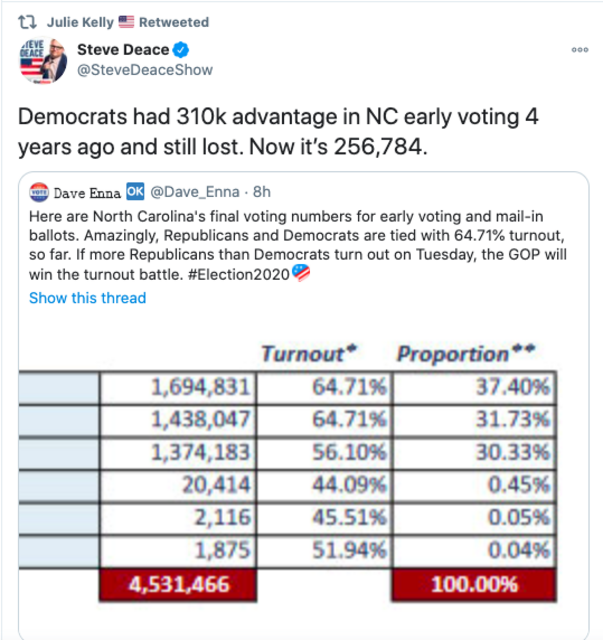Click Show this thread

pyautogui.click(x=87, y=298)
